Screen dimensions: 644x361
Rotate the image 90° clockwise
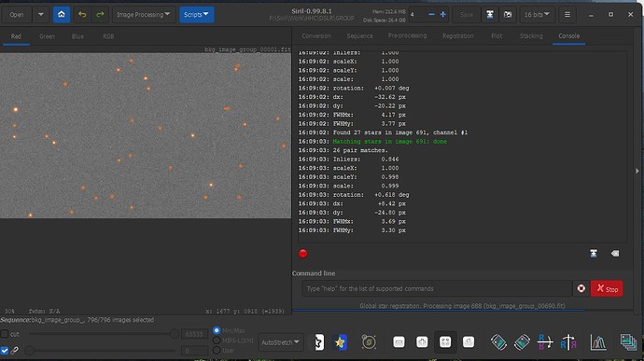click(522, 341)
